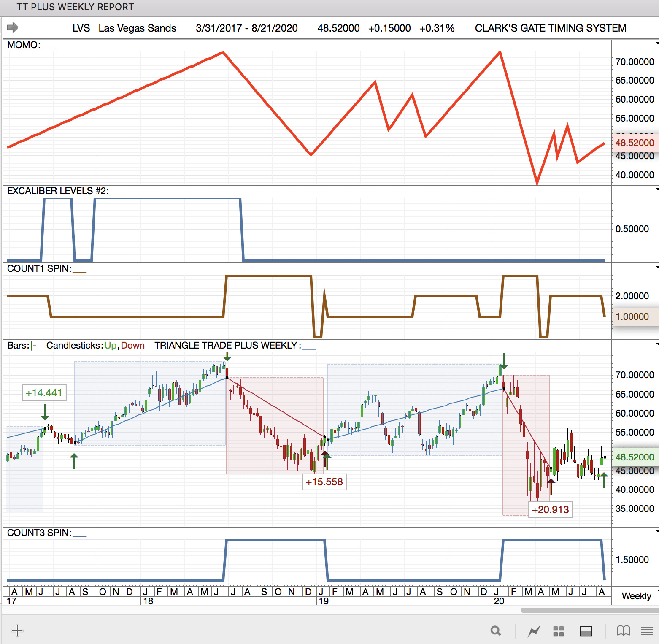Open the three-line menu icon

pos(647,631)
